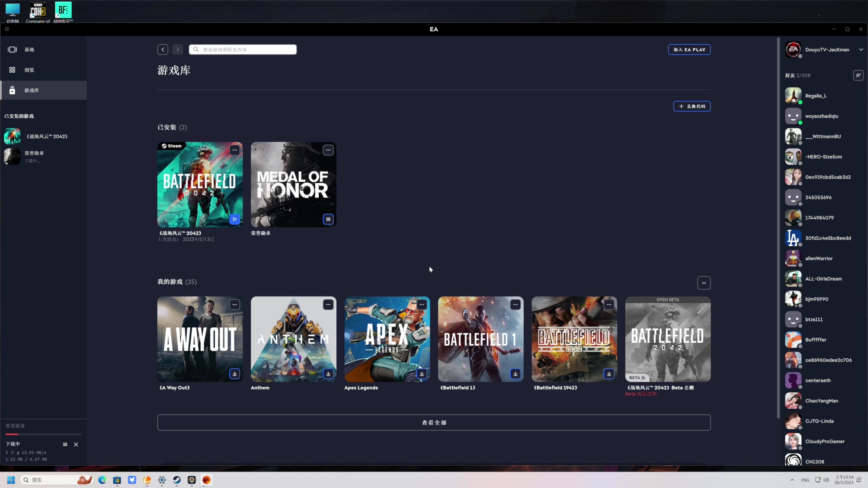Image resolution: width=868 pixels, height=488 pixels.
Task: Click the Join EA Play button
Action: pyautogui.click(x=689, y=49)
